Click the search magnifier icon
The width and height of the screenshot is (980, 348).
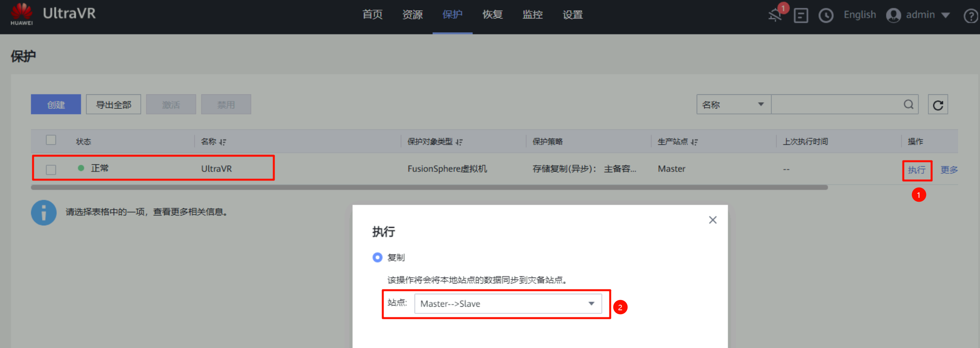pos(908,105)
